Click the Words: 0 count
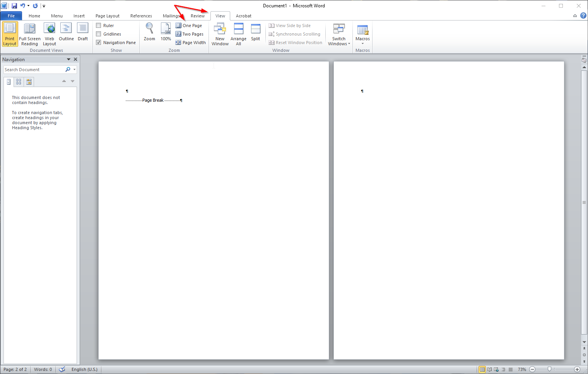 point(43,369)
